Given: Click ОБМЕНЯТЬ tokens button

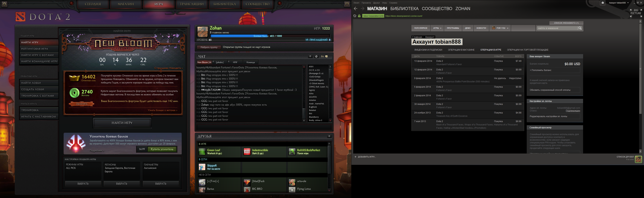Looking at the screenshot, I should (81, 104).
